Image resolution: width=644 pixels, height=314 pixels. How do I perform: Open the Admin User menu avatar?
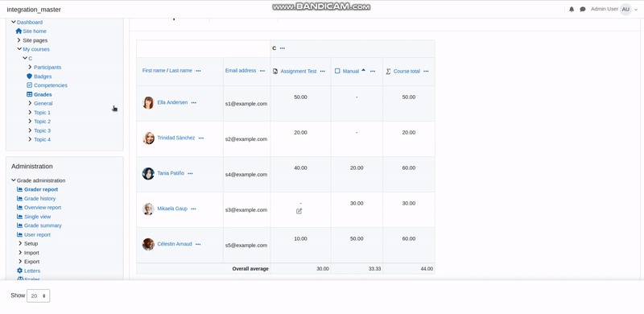tap(625, 9)
